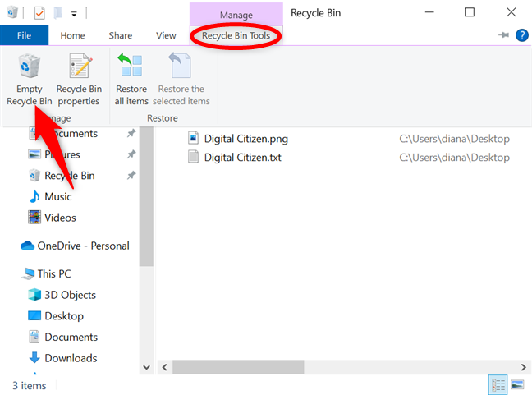Click the Videos film icon
Image resolution: width=532 pixels, height=395 pixels.
[34, 217]
